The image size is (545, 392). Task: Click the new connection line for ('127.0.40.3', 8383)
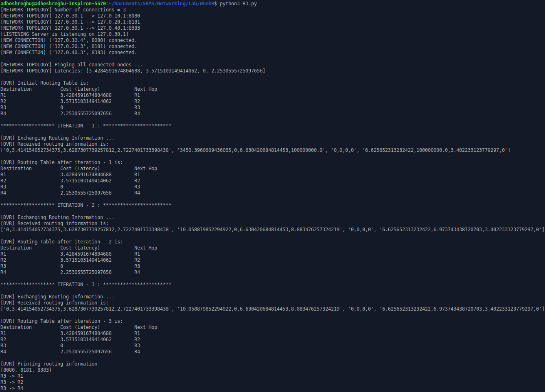68,53
